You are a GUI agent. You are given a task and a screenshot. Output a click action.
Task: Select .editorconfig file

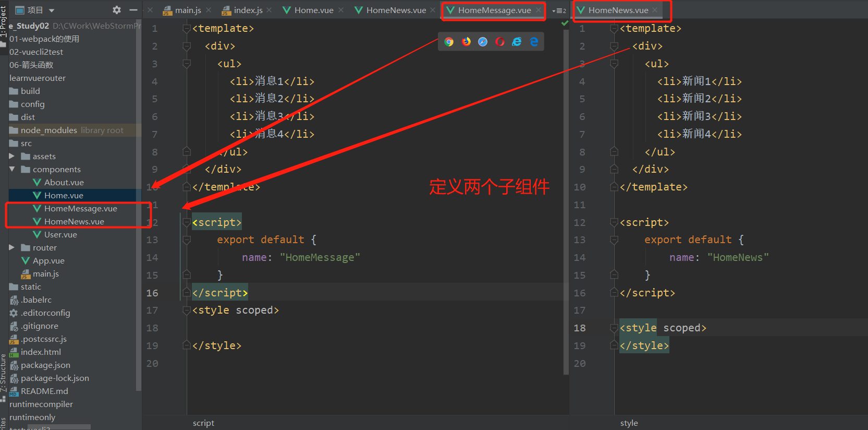(45, 313)
